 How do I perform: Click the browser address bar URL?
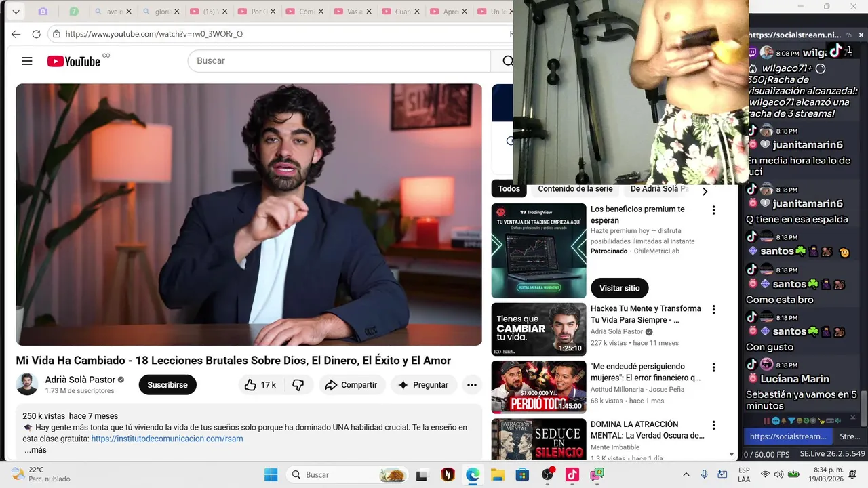154,34
